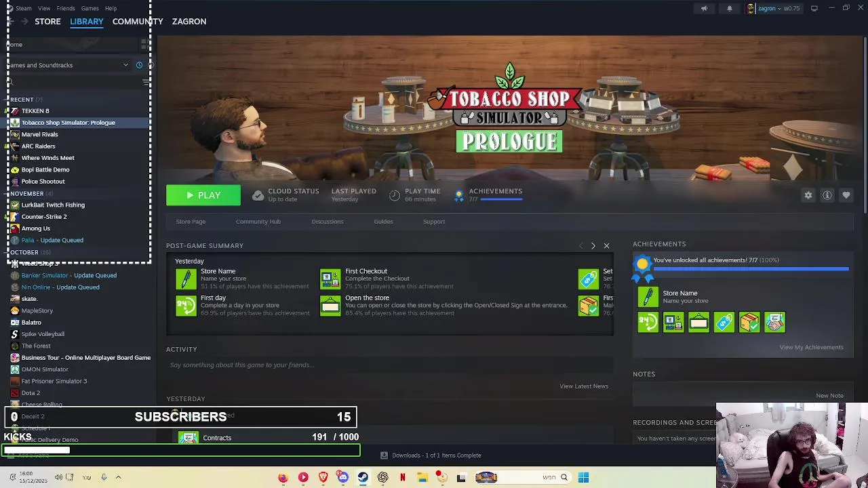This screenshot has width=868, height=488.
Task: Show hidden system tray icons chevron
Action: (118, 477)
